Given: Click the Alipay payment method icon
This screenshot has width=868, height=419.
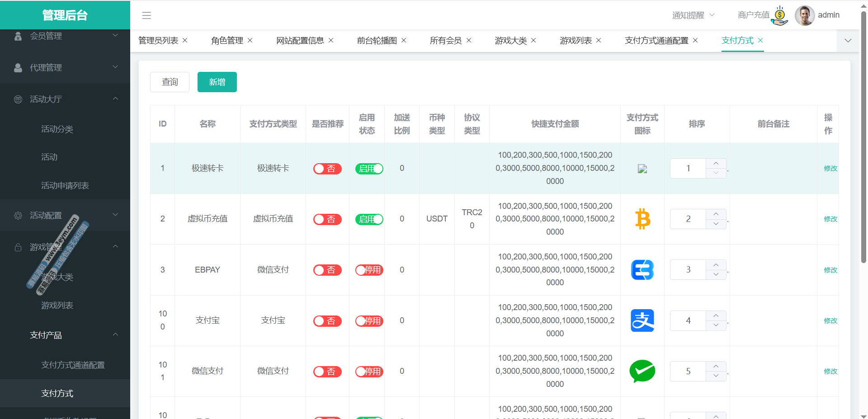Looking at the screenshot, I should pyautogui.click(x=642, y=320).
